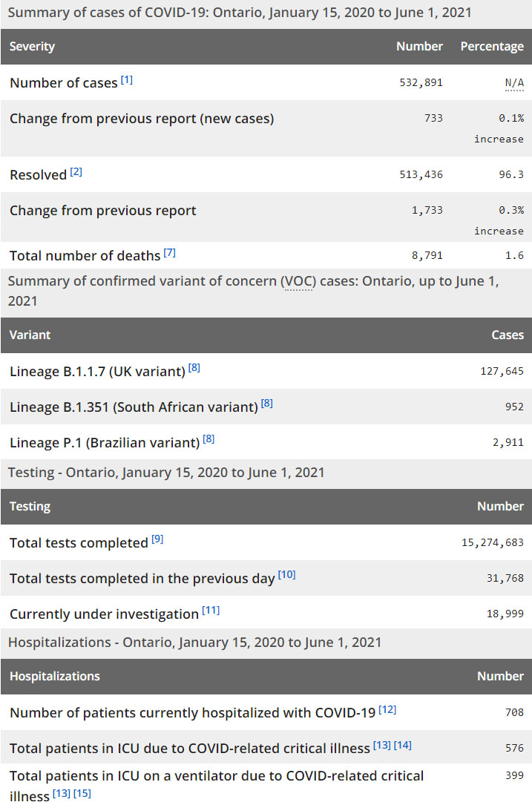Click the Severity column header
Viewport: 532px width, 805px height.
(x=33, y=46)
